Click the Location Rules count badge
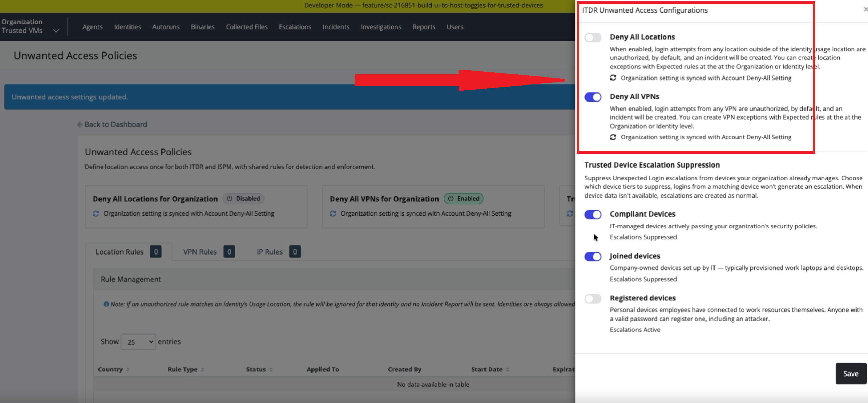868x403 pixels. 156,252
